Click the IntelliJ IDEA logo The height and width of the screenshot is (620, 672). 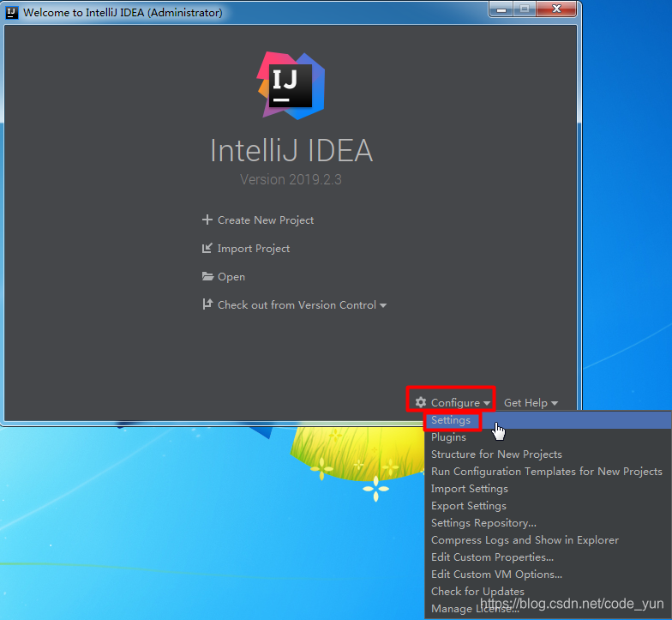(291, 86)
